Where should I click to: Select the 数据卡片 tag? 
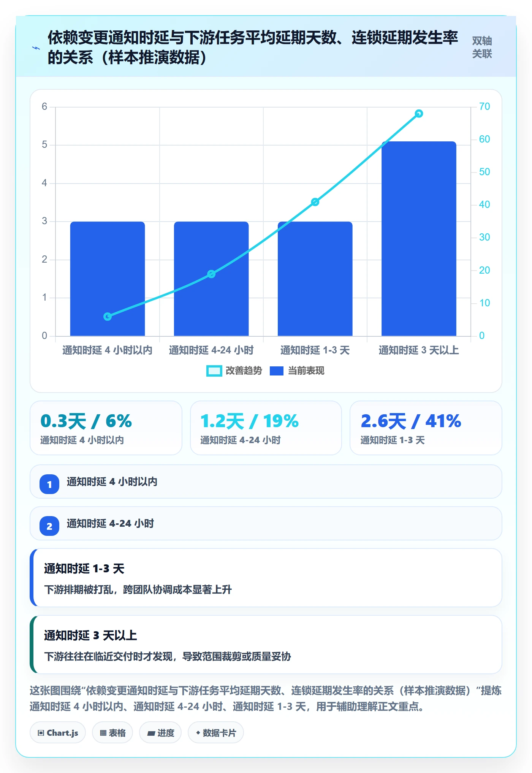(216, 733)
